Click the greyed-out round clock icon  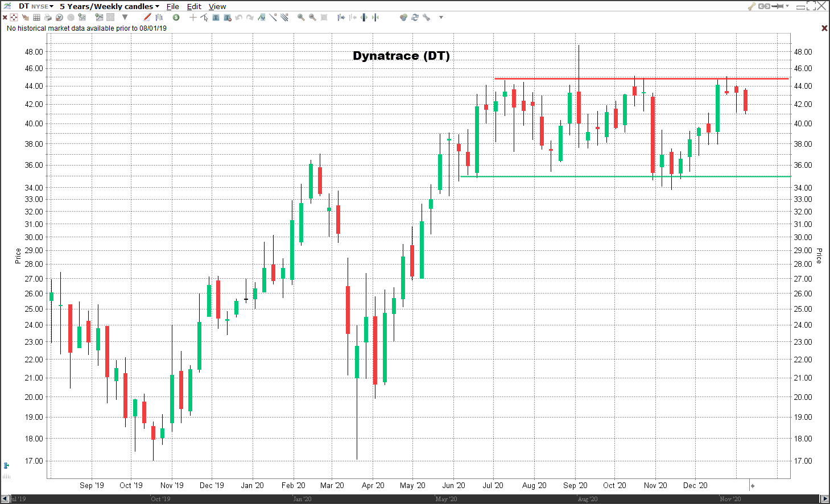(71, 18)
